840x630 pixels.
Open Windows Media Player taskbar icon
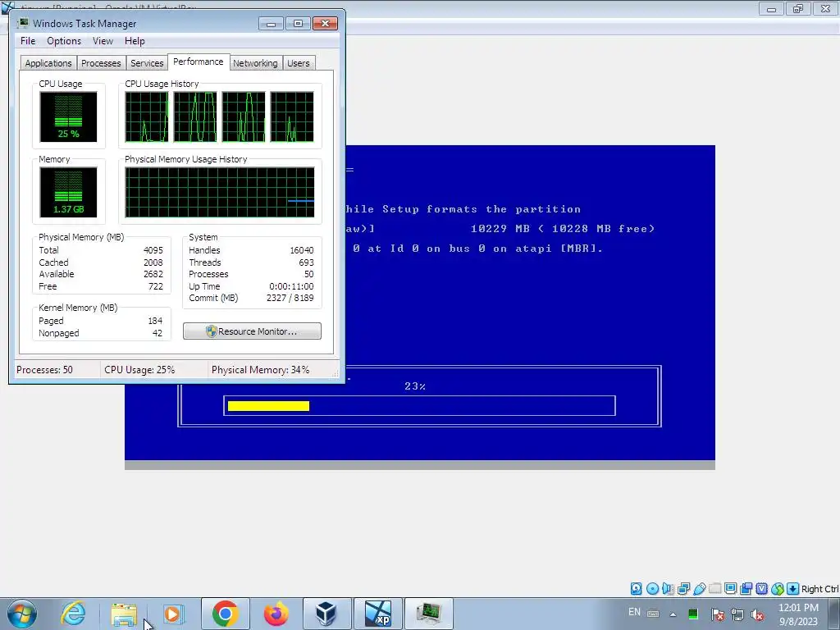pyautogui.click(x=174, y=614)
